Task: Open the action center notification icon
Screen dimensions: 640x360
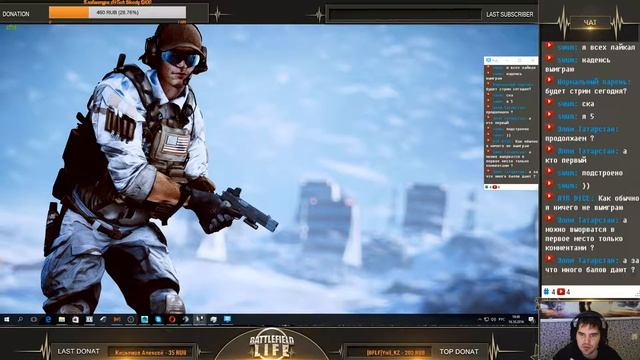Action: [x=531, y=320]
